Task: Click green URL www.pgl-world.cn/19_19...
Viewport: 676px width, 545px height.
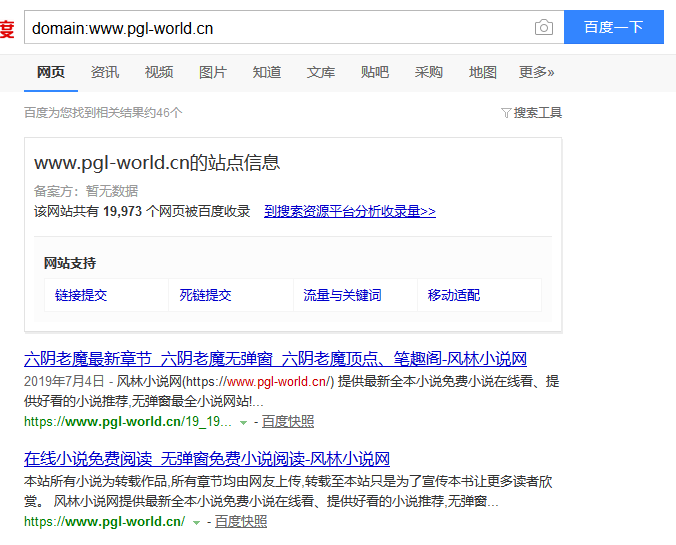Action: click(128, 421)
